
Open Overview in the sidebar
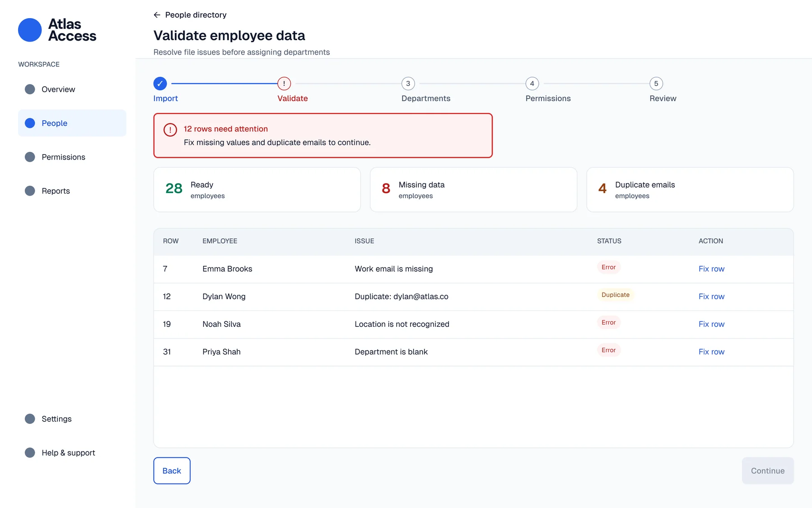[72, 89]
